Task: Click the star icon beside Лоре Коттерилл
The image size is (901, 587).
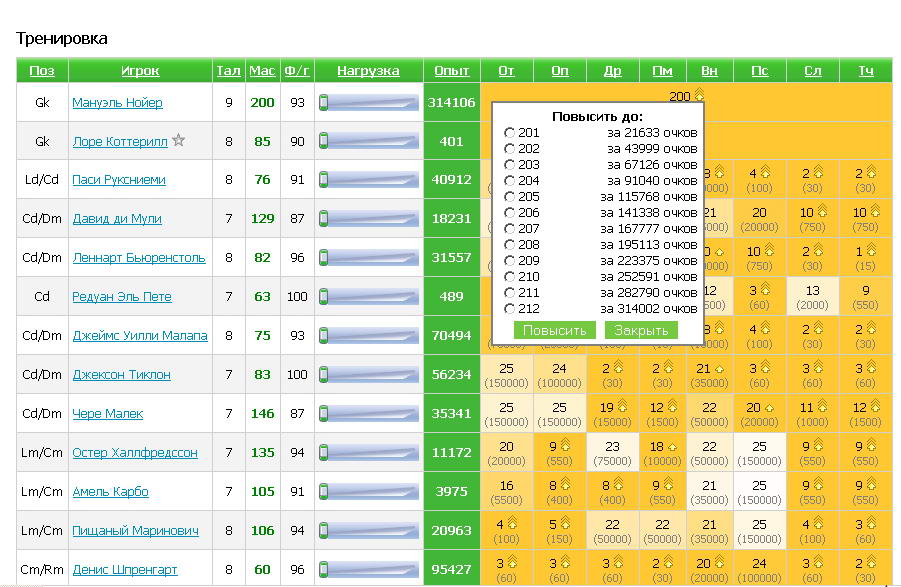Action: click(179, 141)
